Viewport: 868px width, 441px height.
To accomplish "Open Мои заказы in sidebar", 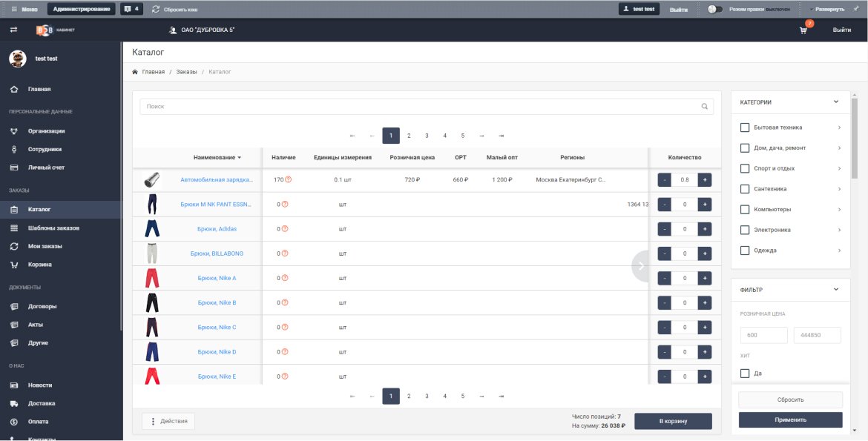I will (x=45, y=246).
